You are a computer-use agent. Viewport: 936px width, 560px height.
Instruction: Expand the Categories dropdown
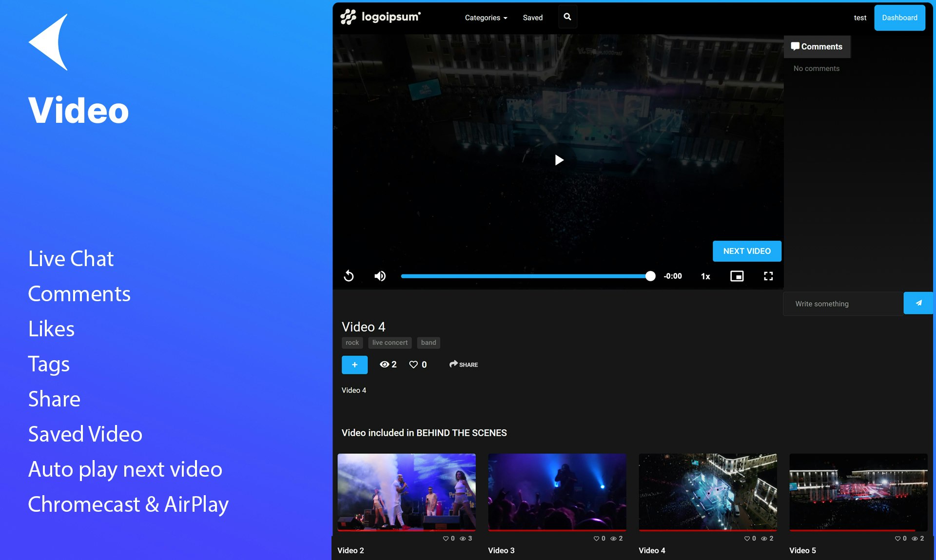point(486,18)
